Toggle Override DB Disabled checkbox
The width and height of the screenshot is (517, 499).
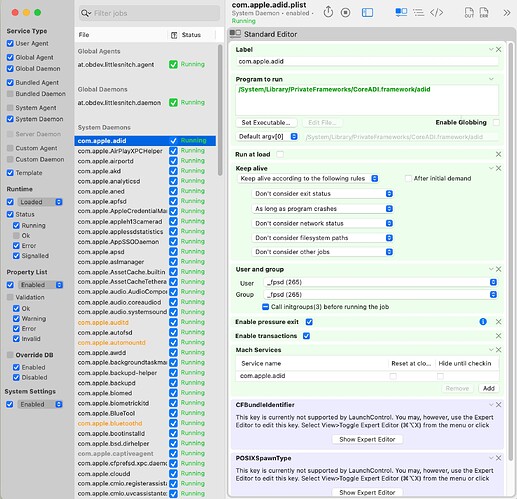16,377
